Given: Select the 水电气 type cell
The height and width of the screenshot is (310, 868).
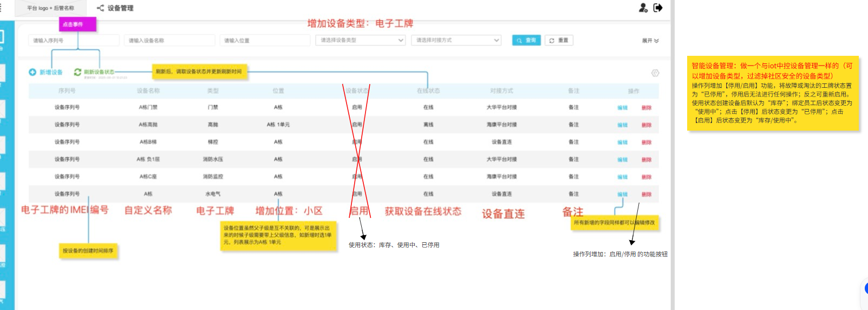Looking at the screenshot, I should [x=213, y=194].
